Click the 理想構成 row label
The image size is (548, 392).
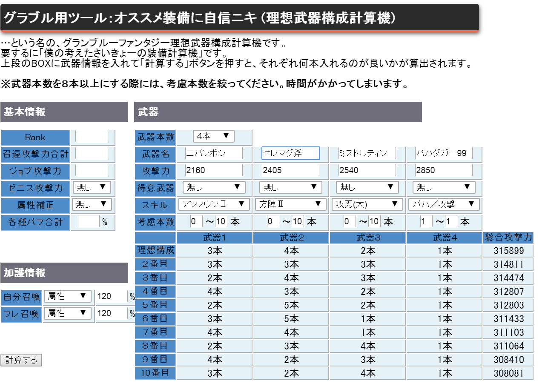(155, 250)
